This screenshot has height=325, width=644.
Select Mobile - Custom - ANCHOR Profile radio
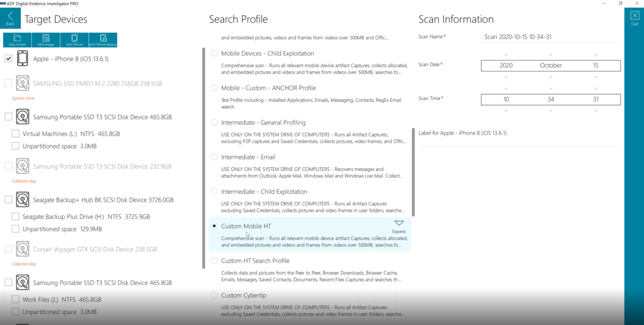click(214, 88)
